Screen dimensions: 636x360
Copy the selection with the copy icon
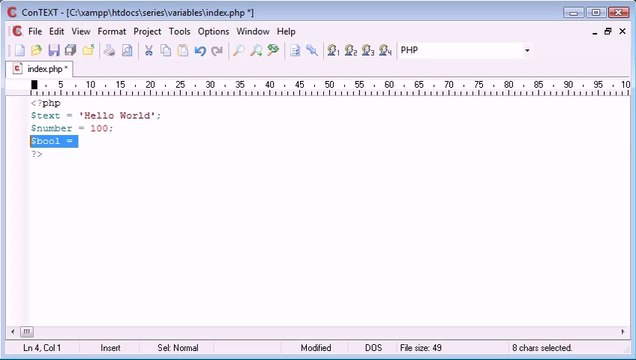165,50
